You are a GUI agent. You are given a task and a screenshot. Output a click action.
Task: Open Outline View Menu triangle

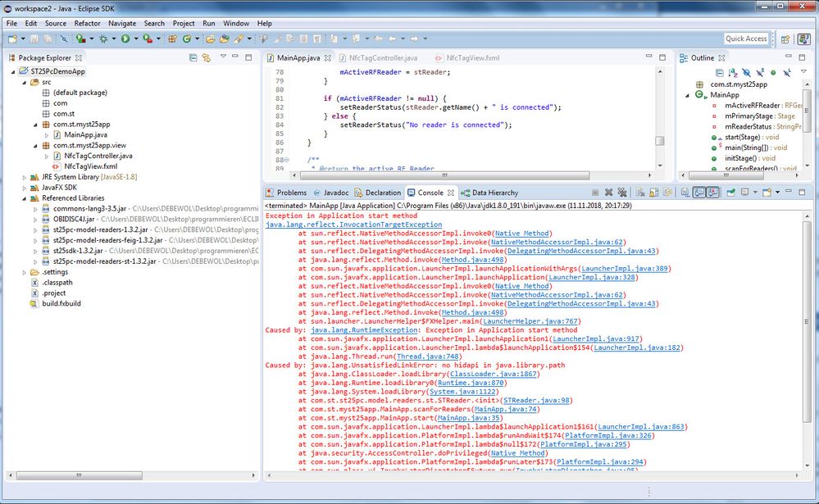[x=804, y=71]
